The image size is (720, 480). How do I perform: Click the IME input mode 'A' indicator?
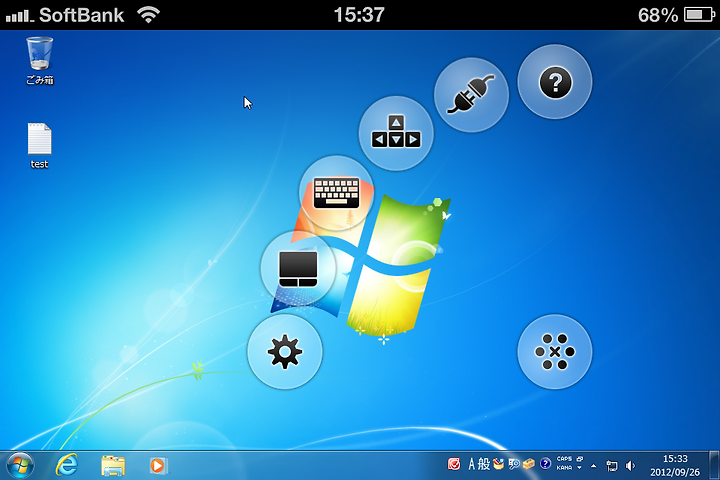click(x=471, y=464)
